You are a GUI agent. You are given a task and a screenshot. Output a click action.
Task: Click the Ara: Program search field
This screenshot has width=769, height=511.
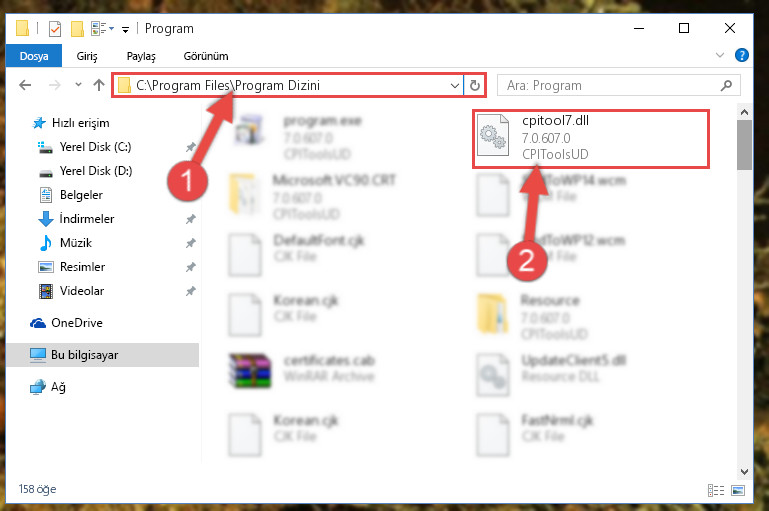tap(608, 85)
